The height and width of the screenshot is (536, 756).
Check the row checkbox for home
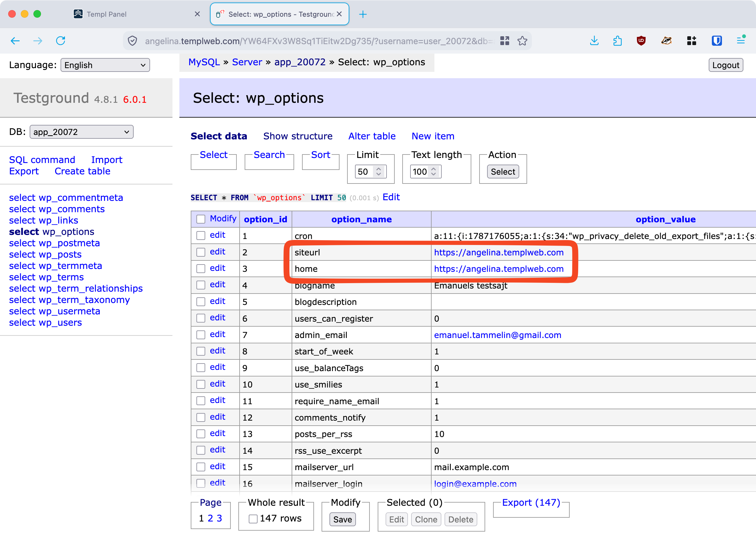(201, 269)
